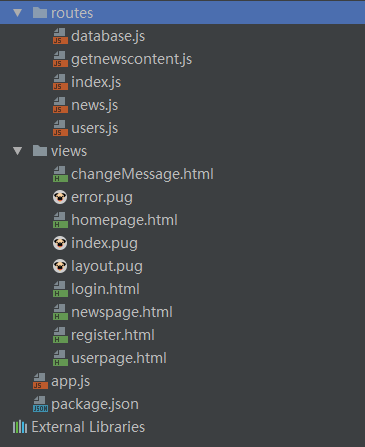The width and height of the screenshot is (365, 447).
Task: Click the pug icon beside index.pug
Action: click(60, 243)
